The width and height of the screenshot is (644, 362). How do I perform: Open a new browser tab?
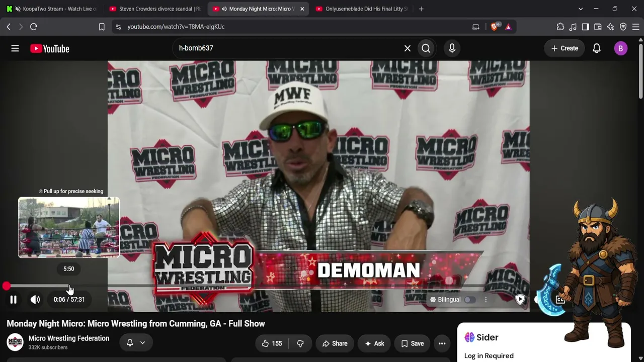[x=421, y=9]
